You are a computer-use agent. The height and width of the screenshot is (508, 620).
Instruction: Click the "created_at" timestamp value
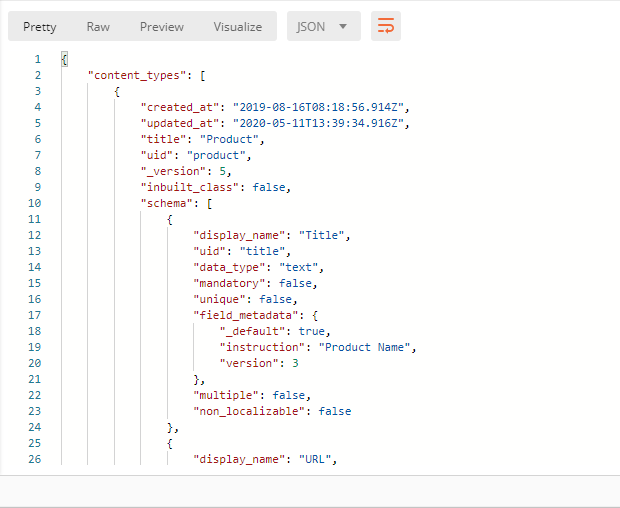(x=318, y=107)
